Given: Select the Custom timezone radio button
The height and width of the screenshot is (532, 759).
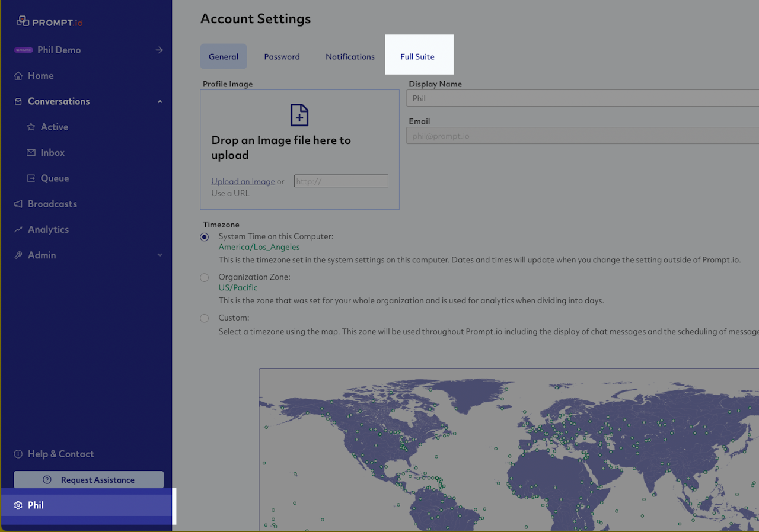Looking at the screenshot, I should click(x=205, y=318).
